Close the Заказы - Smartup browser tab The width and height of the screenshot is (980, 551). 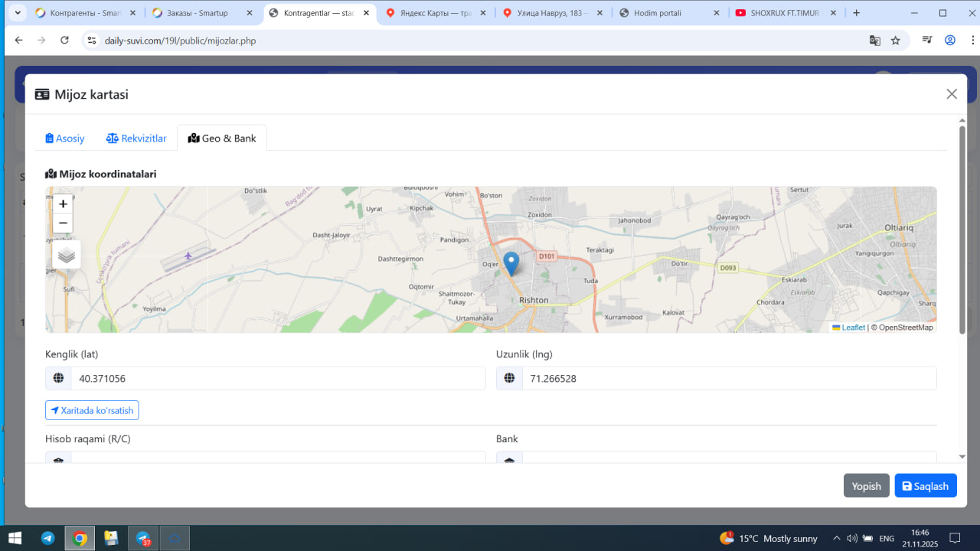(250, 13)
